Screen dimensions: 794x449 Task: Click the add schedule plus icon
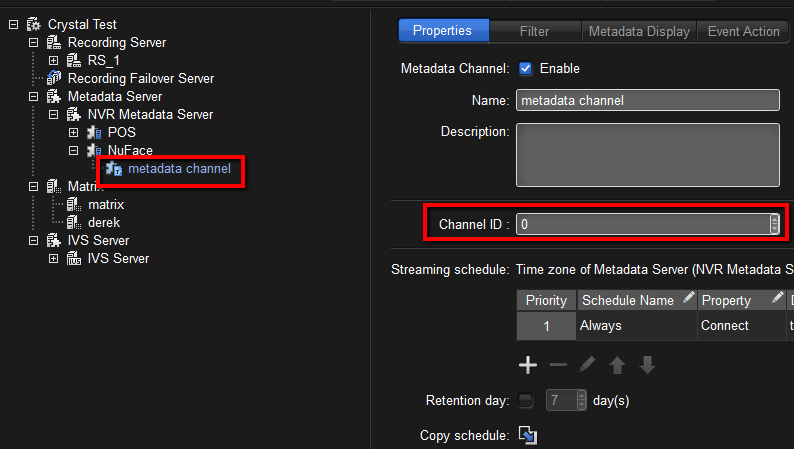[528, 365]
